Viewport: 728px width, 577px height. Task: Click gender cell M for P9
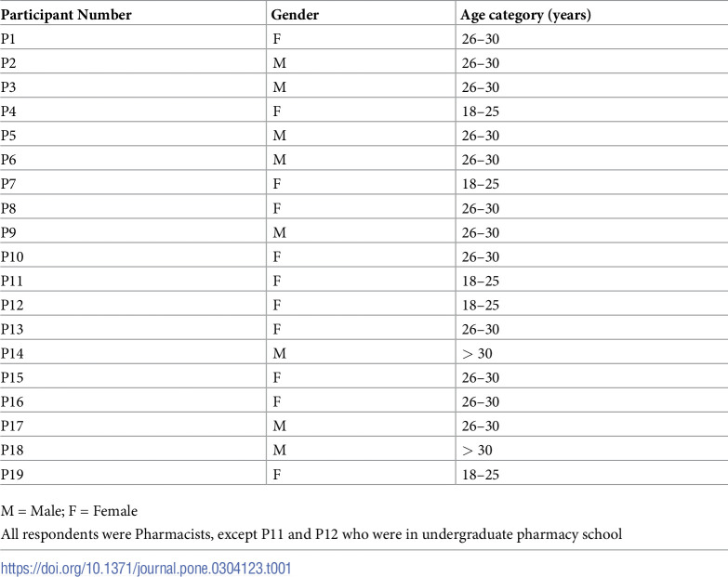[280, 232]
